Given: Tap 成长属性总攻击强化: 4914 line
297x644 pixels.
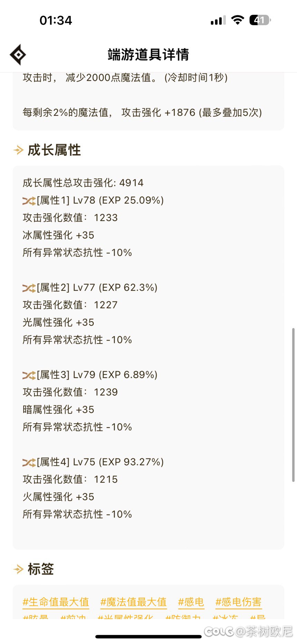Looking at the screenshot, I should pos(83,183).
